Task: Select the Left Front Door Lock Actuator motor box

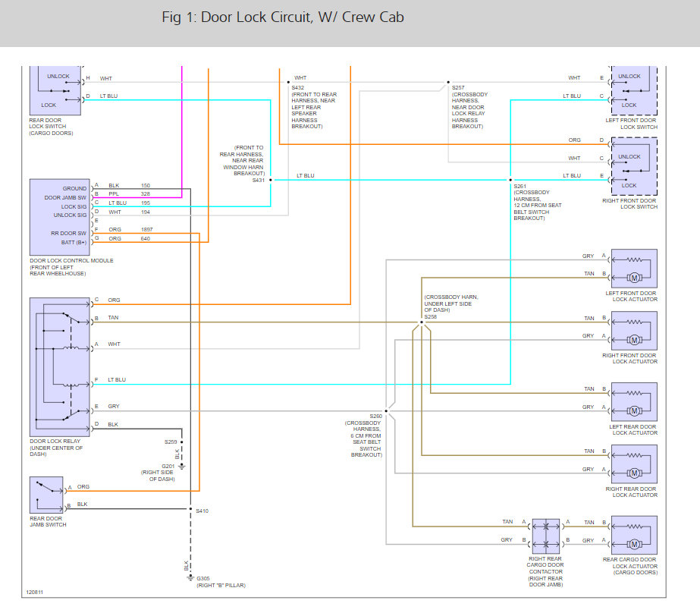Action: click(x=634, y=269)
